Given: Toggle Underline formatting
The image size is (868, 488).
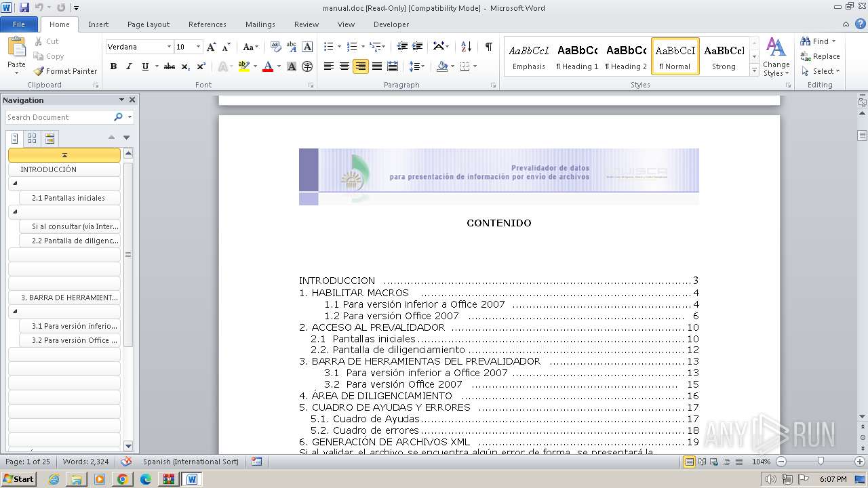Looking at the screenshot, I should pos(145,66).
